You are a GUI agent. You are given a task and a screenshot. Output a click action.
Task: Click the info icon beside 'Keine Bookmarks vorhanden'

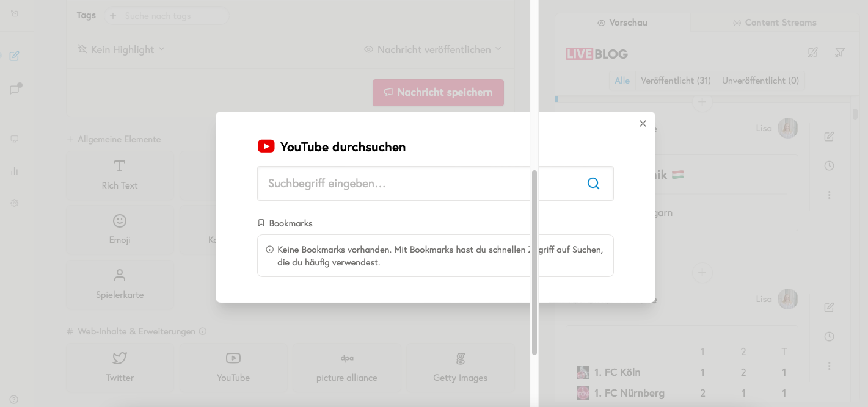(270, 250)
